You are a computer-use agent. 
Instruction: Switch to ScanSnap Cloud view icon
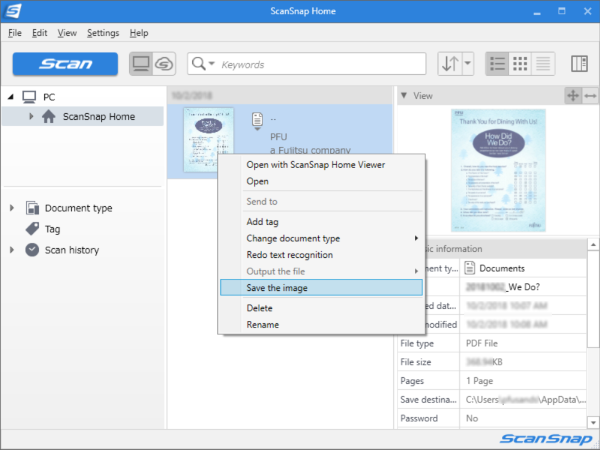[x=164, y=64]
